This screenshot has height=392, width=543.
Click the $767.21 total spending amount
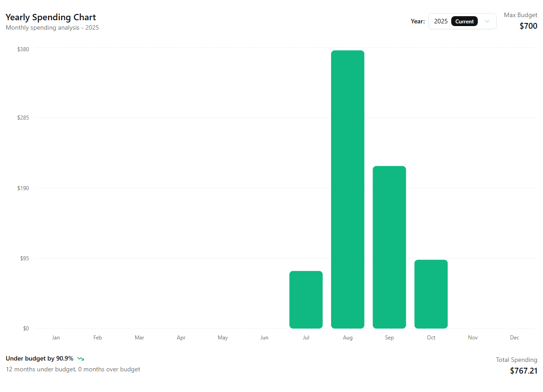click(523, 371)
